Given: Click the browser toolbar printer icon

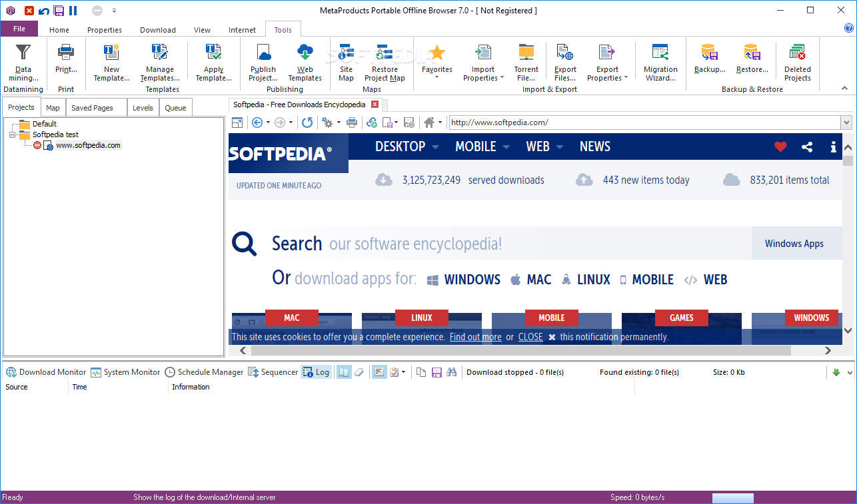Looking at the screenshot, I should [x=352, y=123].
